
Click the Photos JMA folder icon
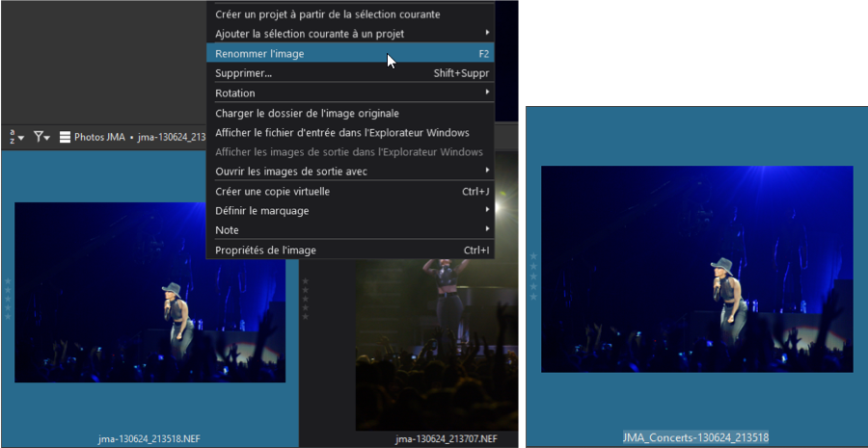pyautogui.click(x=65, y=137)
